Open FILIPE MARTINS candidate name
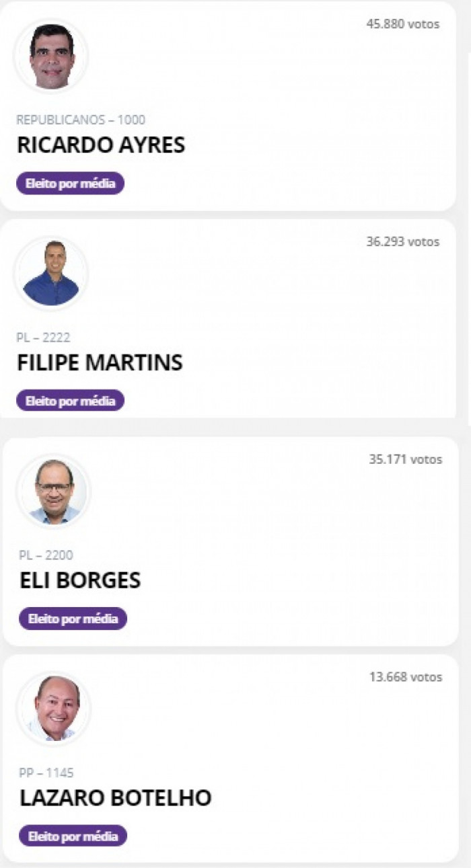471x868 pixels. 100,362
